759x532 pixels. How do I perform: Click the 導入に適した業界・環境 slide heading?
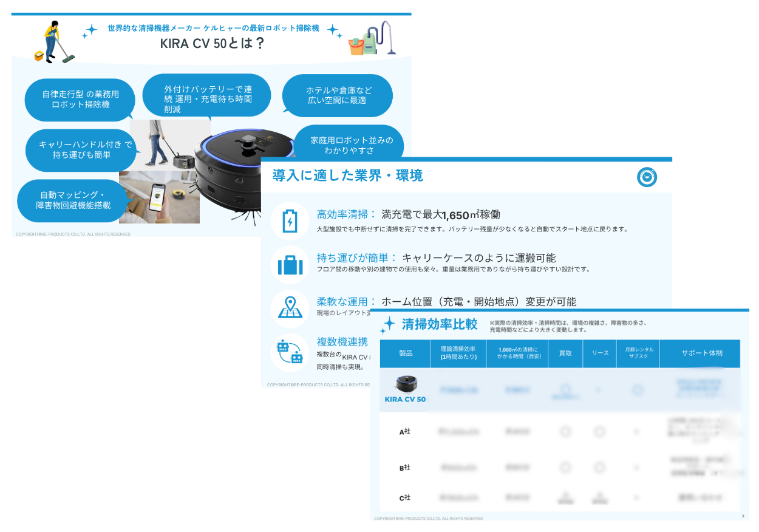[347, 176]
